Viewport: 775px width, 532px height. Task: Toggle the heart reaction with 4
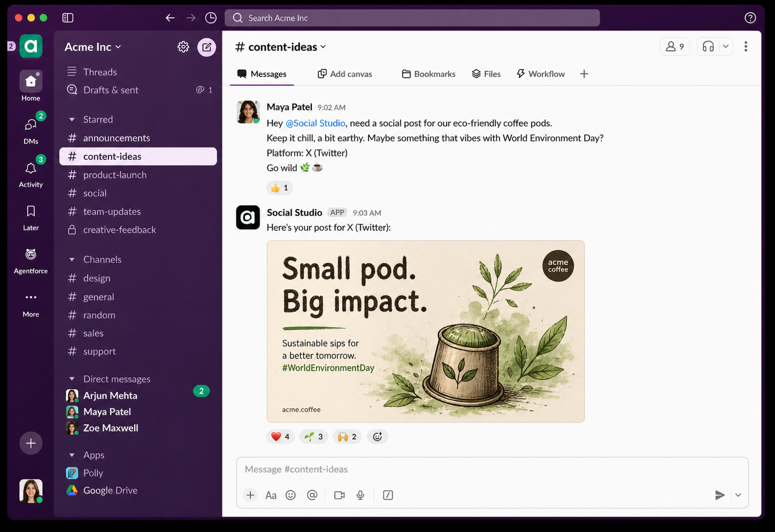pyautogui.click(x=281, y=437)
